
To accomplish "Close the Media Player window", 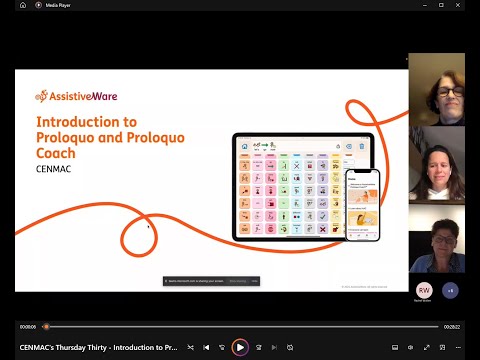I will [x=458, y=5].
